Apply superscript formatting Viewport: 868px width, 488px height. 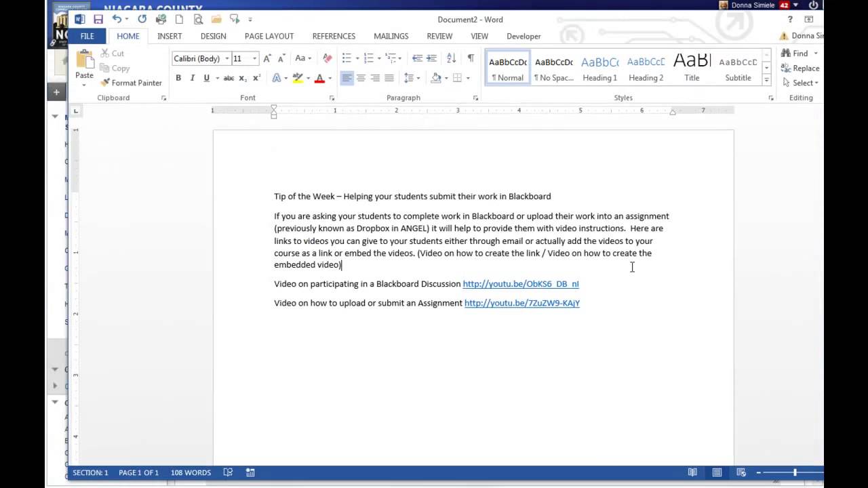256,78
